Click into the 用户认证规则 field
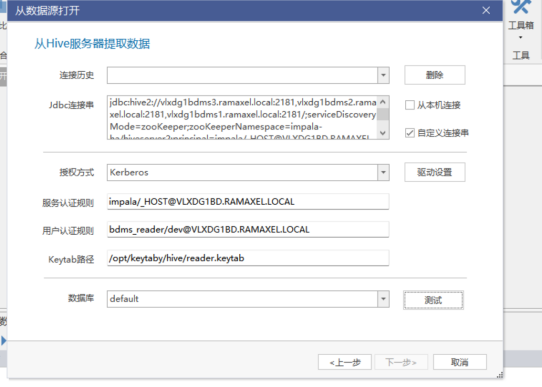The height and width of the screenshot is (387, 542). (x=248, y=229)
